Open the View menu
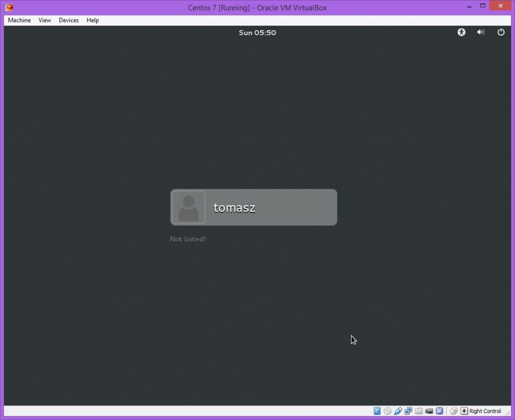The image size is (515, 420). [44, 20]
